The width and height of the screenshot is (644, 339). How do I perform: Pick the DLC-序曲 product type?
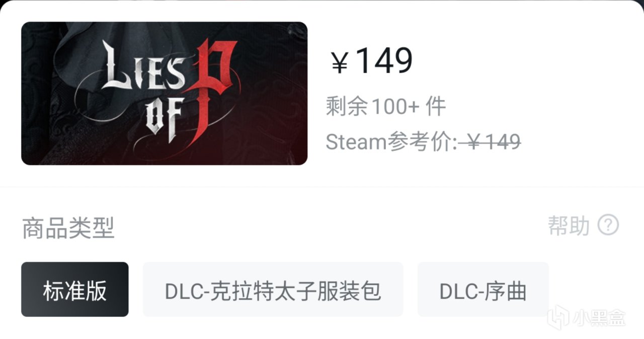pos(483,290)
